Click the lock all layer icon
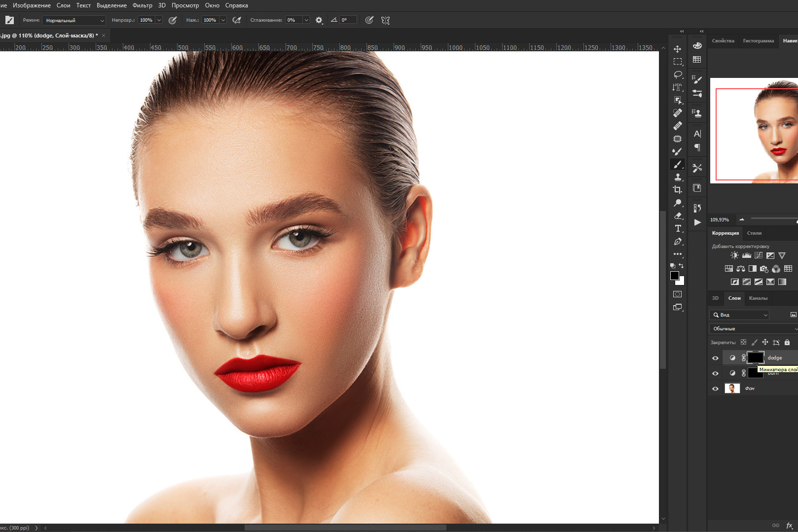The height and width of the screenshot is (532, 798). (x=787, y=342)
